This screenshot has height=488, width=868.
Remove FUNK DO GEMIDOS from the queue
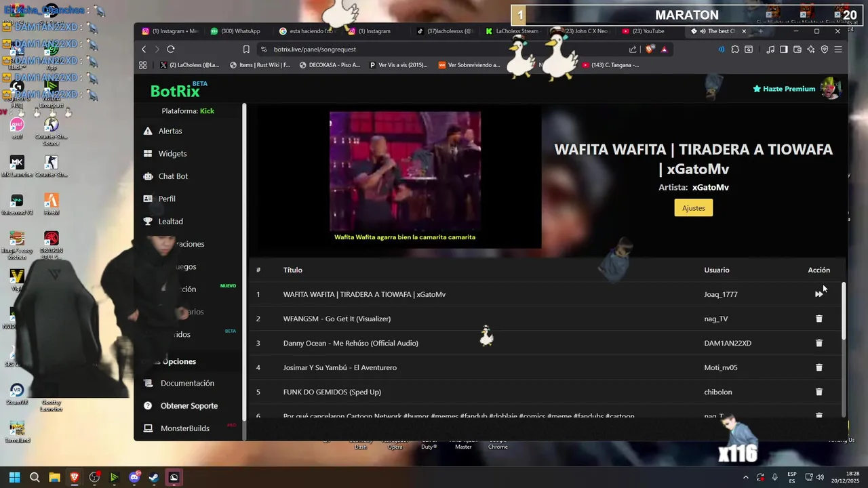(x=818, y=392)
